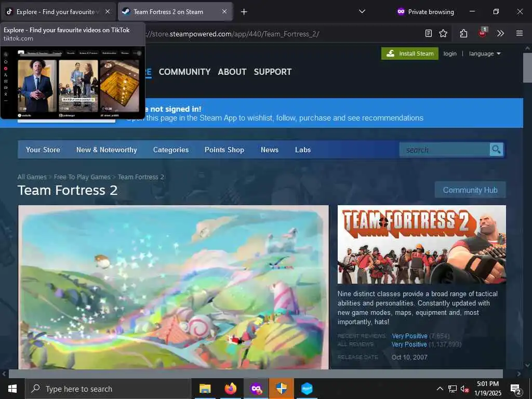The height and width of the screenshot is (399, 532).
Task: Follow the Free To Play Games breadcrumb
Action: point(82,177)
